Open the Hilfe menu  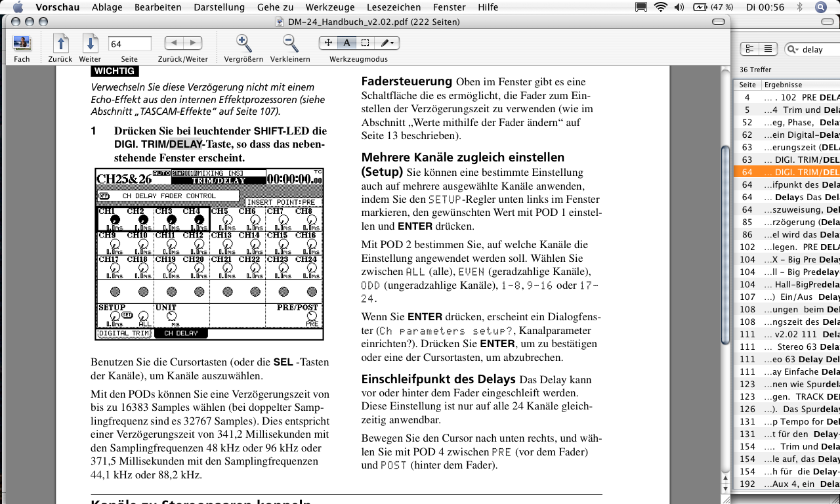click(488, 7)
